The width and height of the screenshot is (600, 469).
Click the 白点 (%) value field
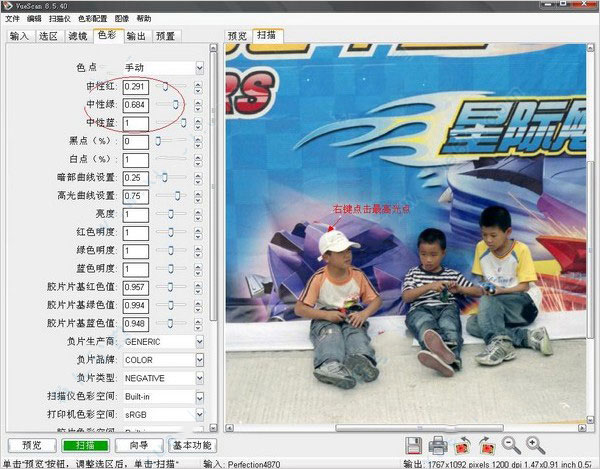coord(135,160)
